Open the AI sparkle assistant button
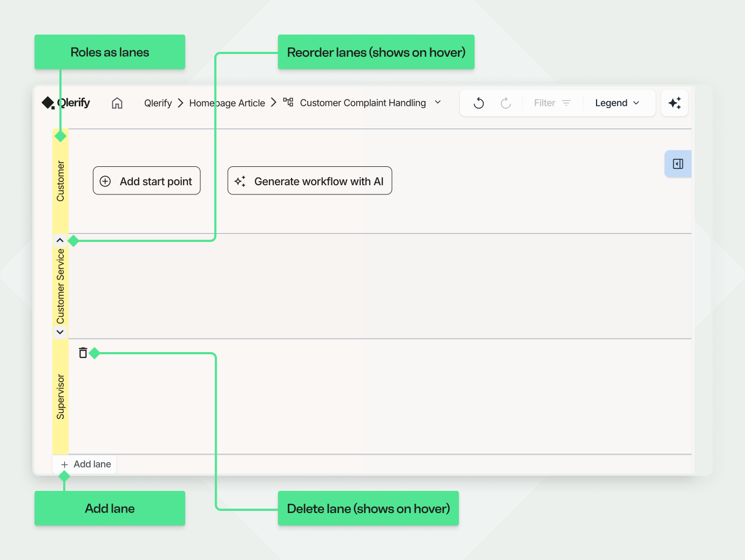Screen dimensions: 745x560 point(675,103)
